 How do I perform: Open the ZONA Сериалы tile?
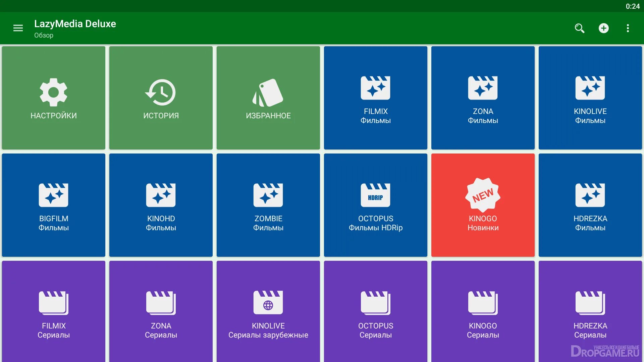click(x=161, y=311)
